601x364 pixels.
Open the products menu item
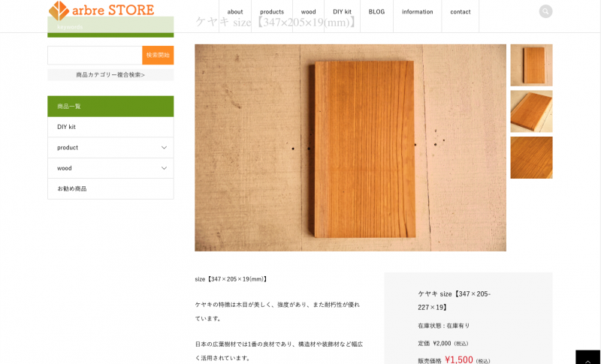tap(272, 12)
